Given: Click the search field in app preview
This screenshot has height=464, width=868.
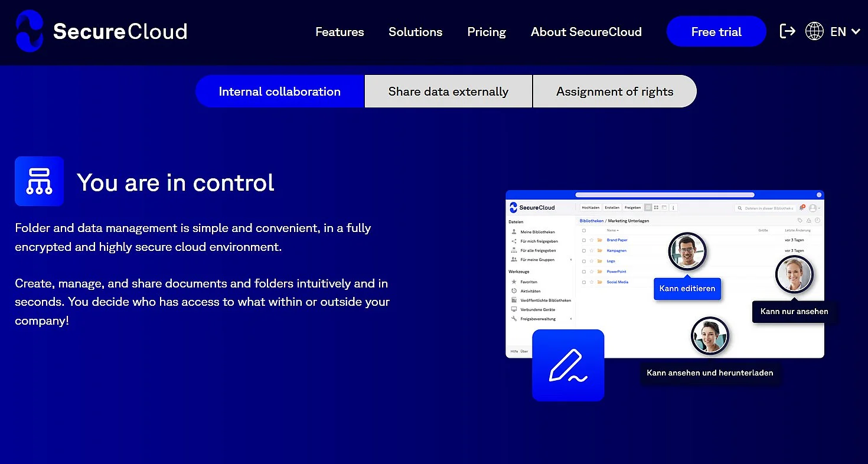Looking at the screenshot, I should [765, 208].
